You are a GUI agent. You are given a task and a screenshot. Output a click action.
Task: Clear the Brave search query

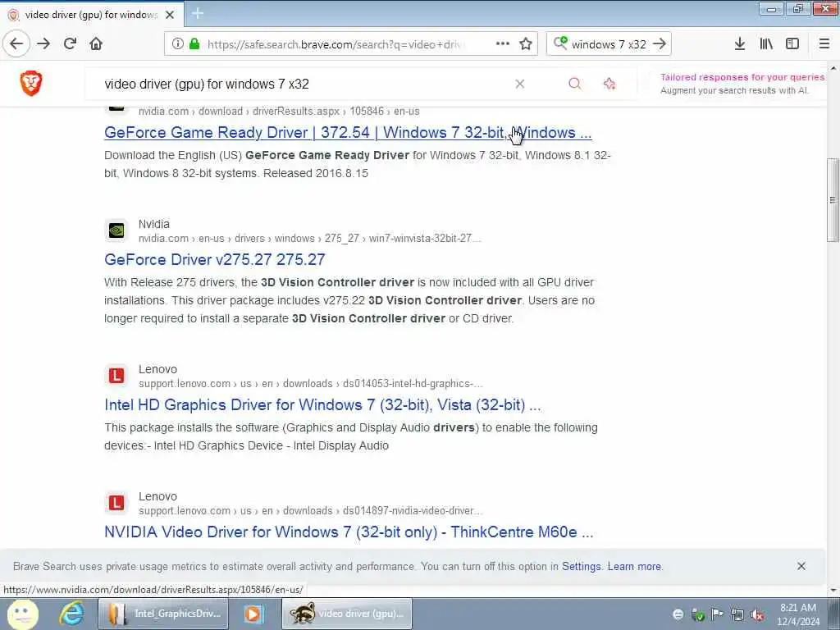pyautogui.click(x=519, y=84)
